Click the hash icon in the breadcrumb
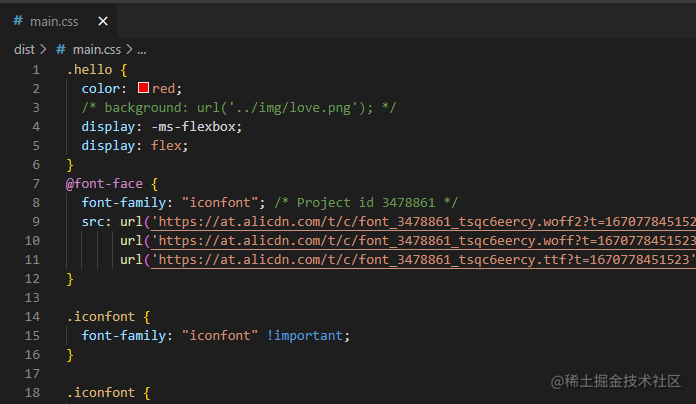This screenshot has width=696, height=404. coord(61,49)
